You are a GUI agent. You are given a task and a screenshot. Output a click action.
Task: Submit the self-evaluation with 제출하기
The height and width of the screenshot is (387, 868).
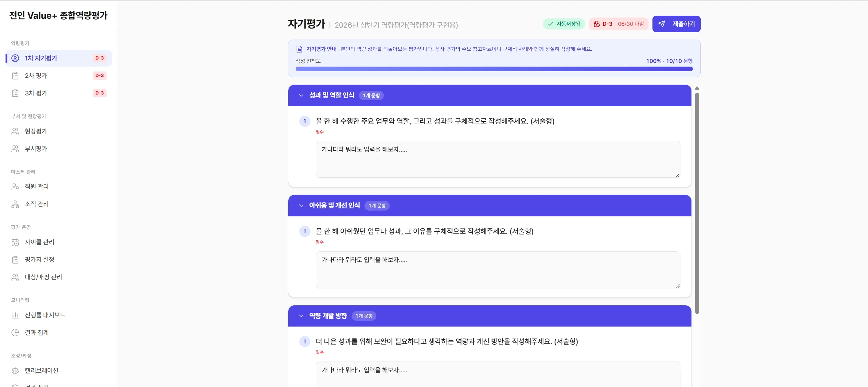[676, 24]
